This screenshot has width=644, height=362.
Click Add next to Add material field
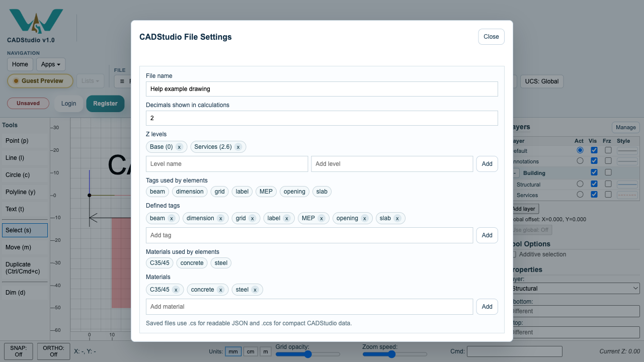point(487,307)
